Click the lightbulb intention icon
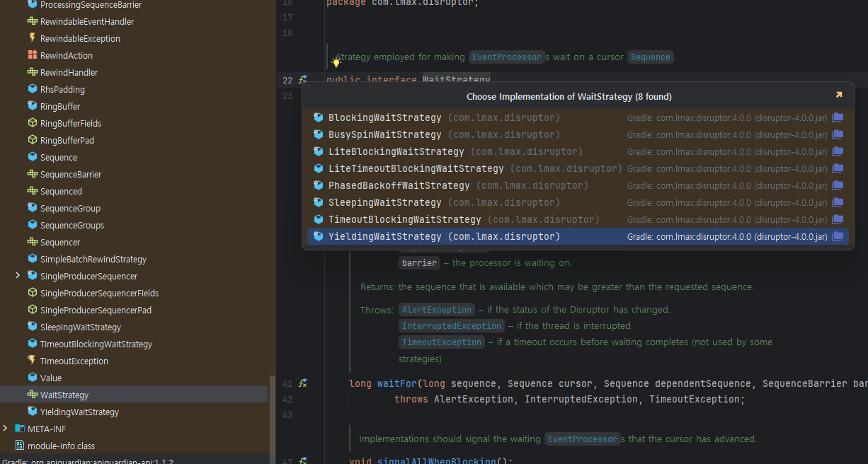The width and height of the screenshot is (868, 464). pos(336,62)
